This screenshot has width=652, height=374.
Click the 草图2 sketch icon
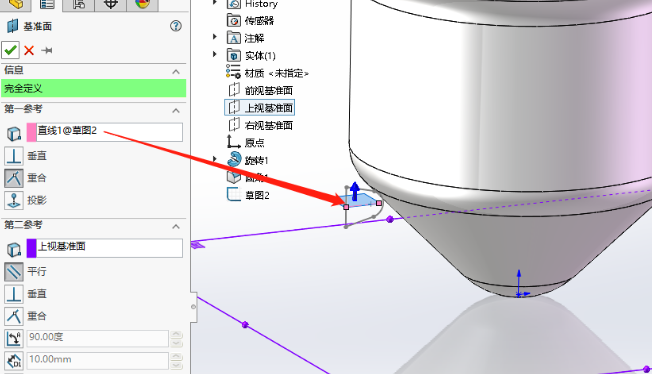click(234, 194)
